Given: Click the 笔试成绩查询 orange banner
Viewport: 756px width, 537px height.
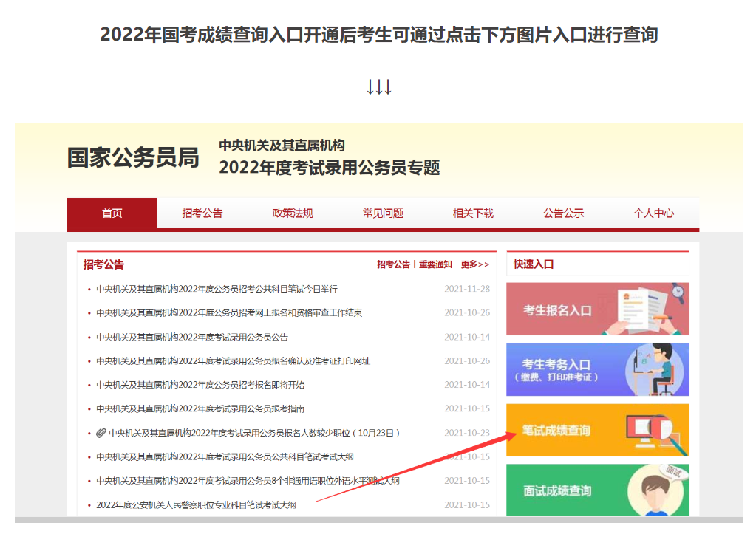Looking at the screenshot, I should (x=597, y=430).
